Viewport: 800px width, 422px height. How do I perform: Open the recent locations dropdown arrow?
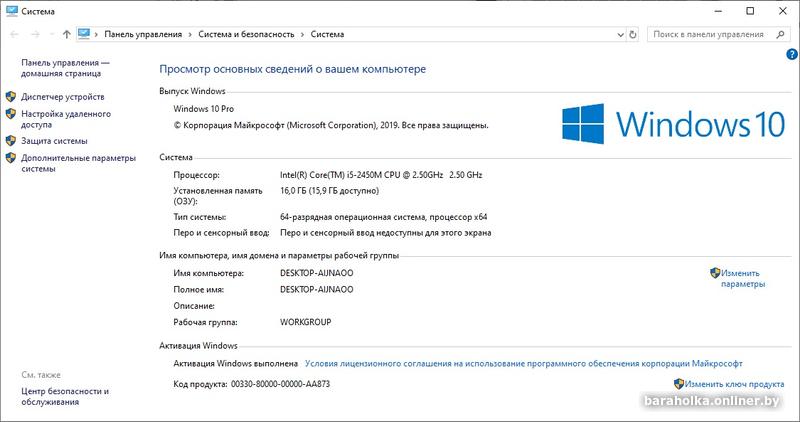click(52, 34)
